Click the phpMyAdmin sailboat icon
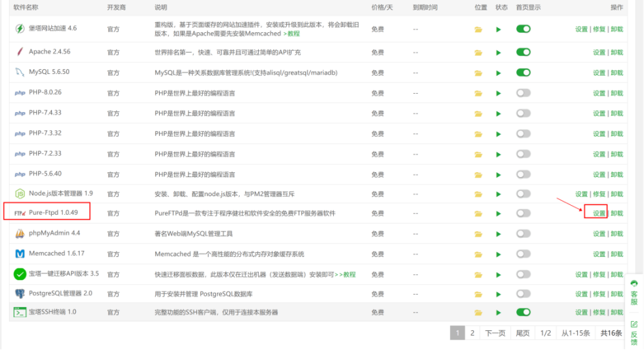 tap(20, 234)
